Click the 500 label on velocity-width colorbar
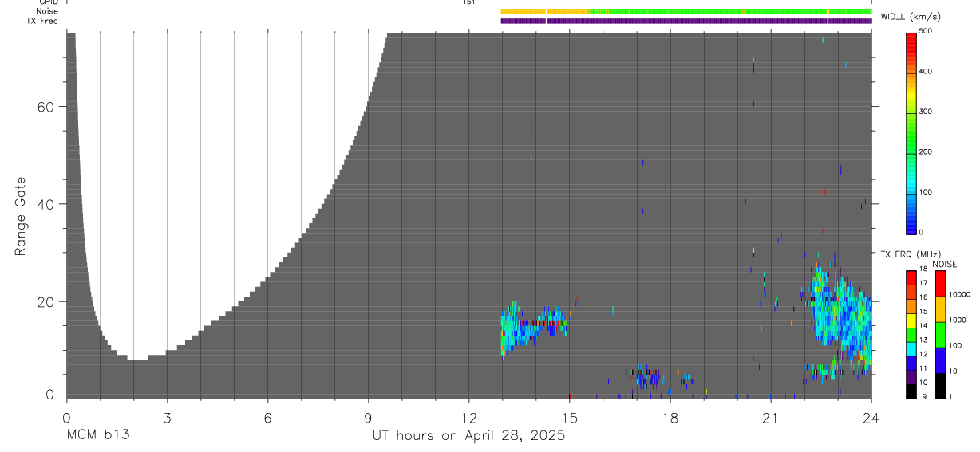 tap(927, 31)
